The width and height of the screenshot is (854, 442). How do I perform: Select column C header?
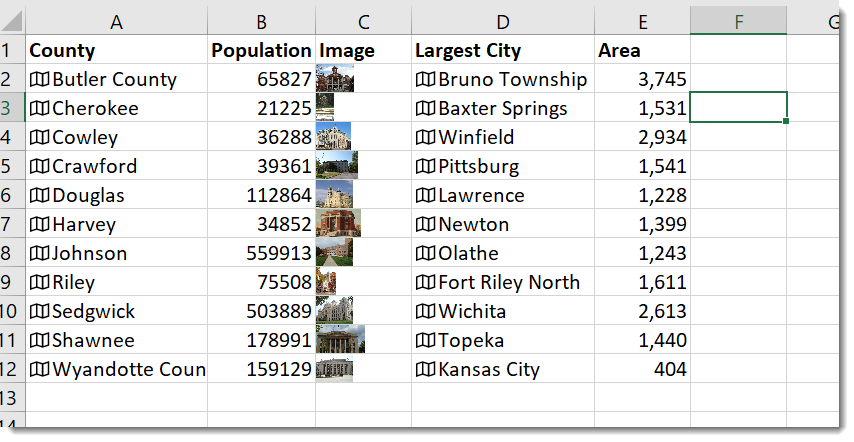tap(364, 22)
